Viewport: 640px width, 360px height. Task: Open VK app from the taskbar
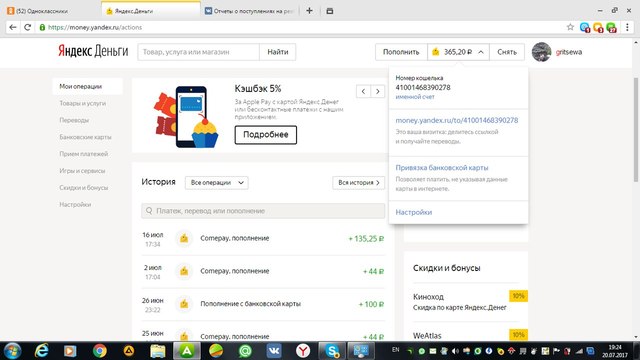click(x=274, y=351)
